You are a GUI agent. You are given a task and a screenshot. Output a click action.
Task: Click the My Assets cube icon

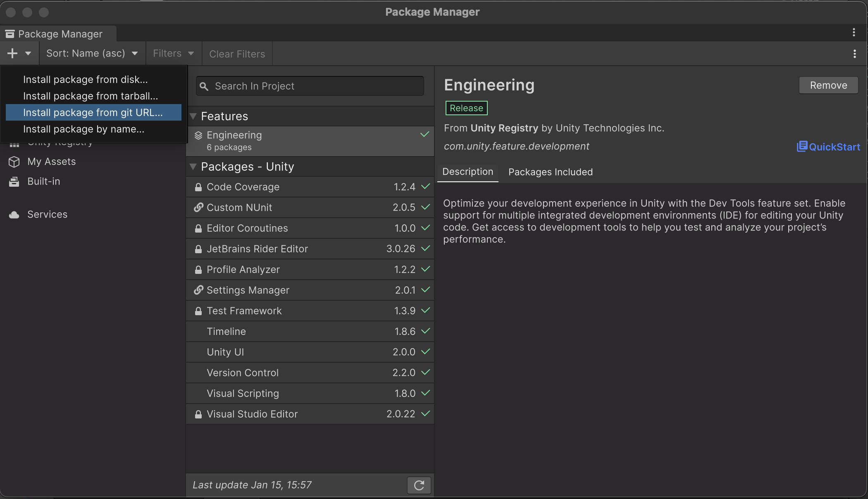14,162
